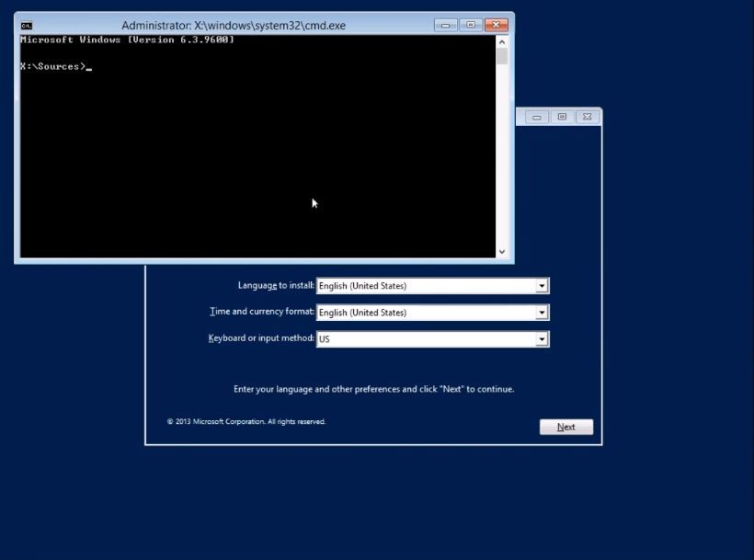Click the Time and currency format label
The image size is (754, 560).
264,311
